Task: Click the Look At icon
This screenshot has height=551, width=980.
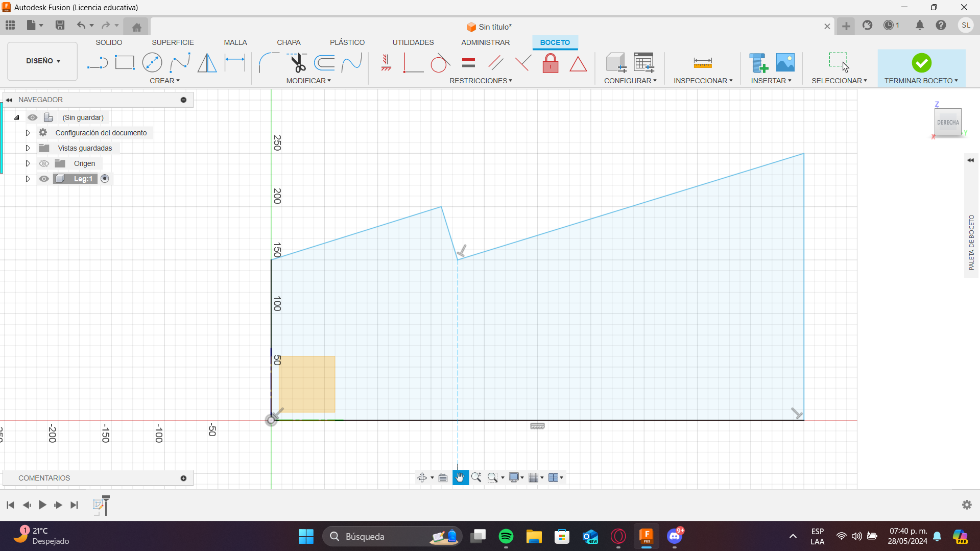Action: 443,477
